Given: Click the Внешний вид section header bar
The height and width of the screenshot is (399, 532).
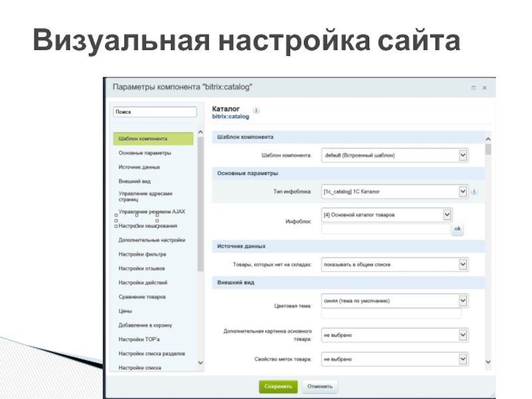Looking at the screenshot, I should [x=348, y=283].
